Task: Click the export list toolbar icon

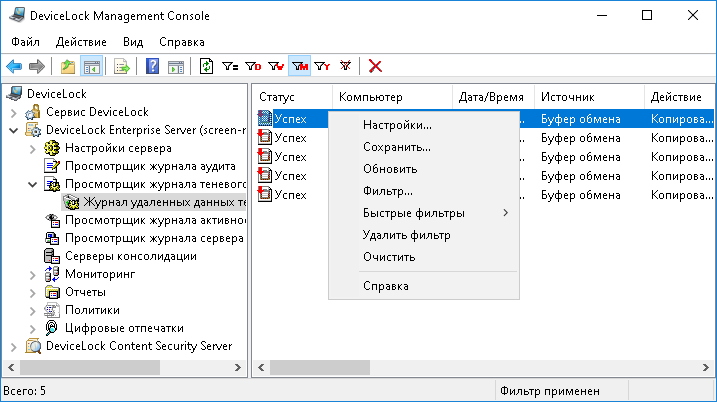Action: pos(122,67)
